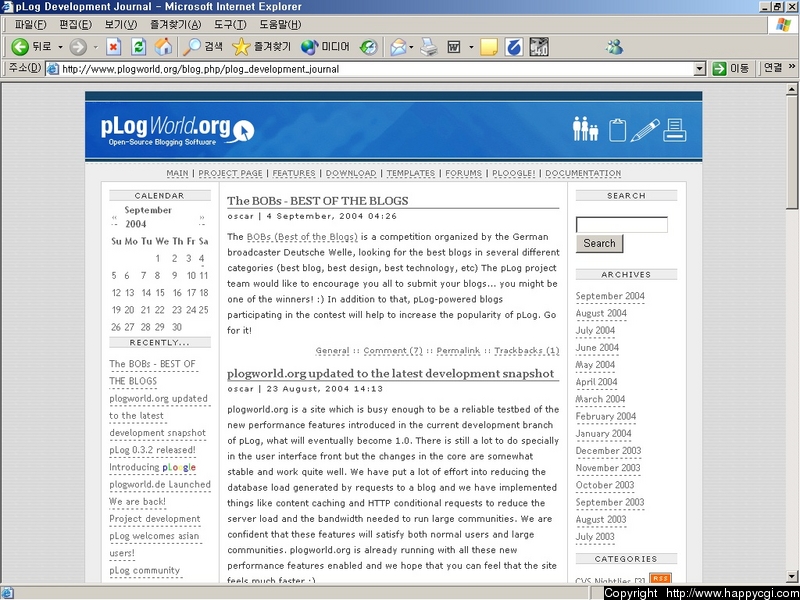Click the Forward arrow icon

(x=78, y=47)
